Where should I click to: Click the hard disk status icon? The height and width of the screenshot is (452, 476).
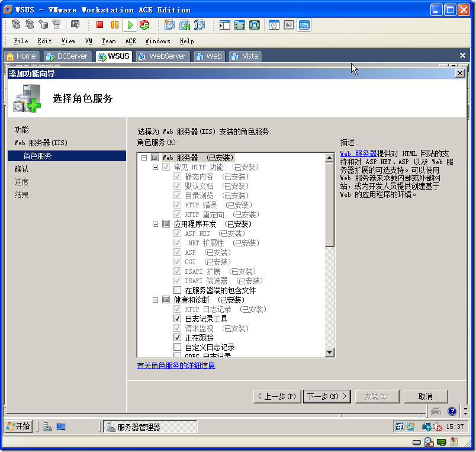pos(417,443)
